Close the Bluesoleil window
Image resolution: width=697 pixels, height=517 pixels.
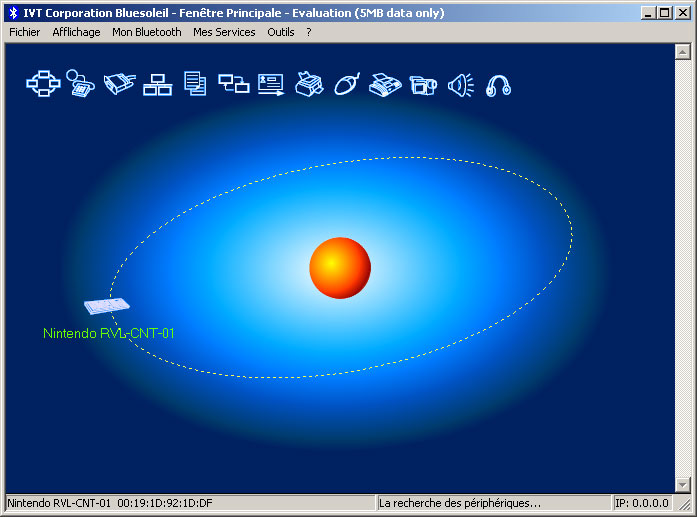(683, 13)
